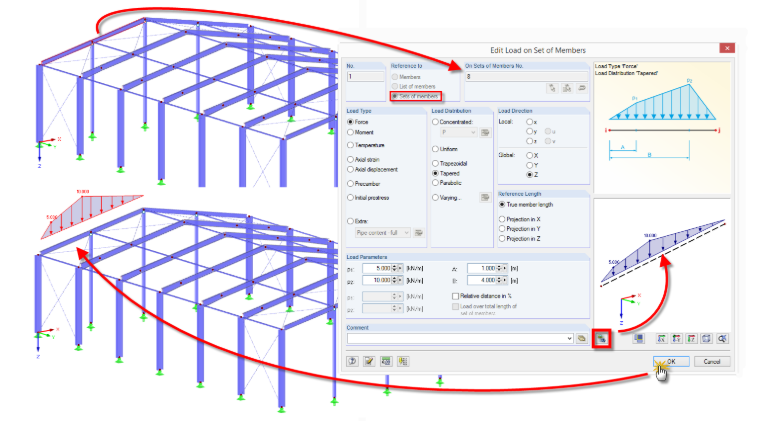
Task: Click the edit comment notepad icon at bottom
Action: point(369,361)
